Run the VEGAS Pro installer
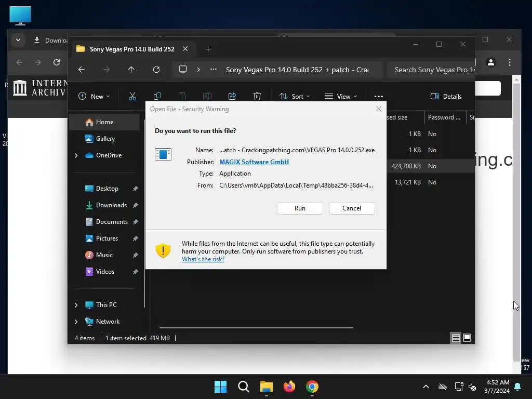 point(300,208)
